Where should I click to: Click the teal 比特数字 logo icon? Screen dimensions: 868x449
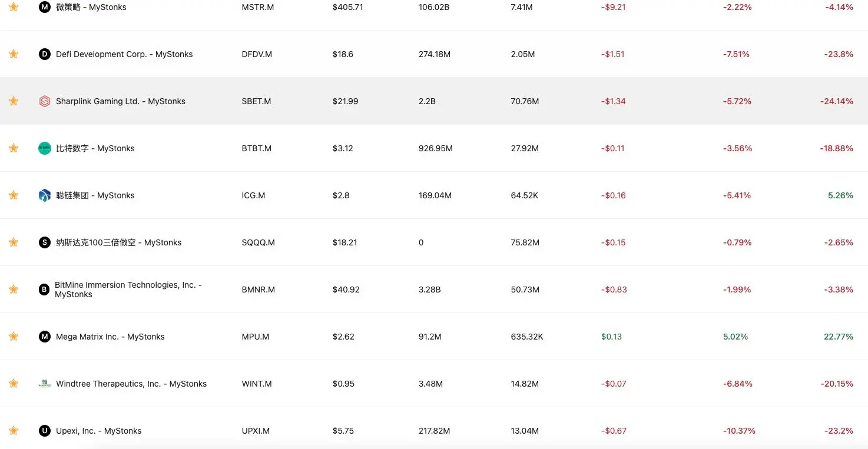click(x=45, y=148)
